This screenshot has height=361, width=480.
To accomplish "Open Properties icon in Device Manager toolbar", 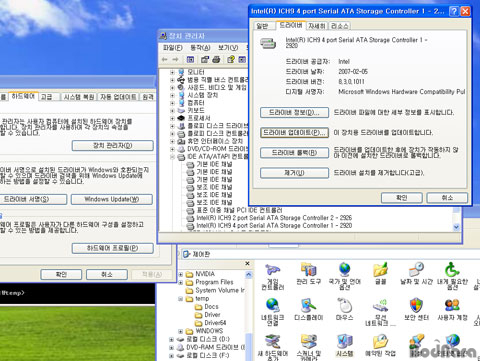I will (205, 60).
